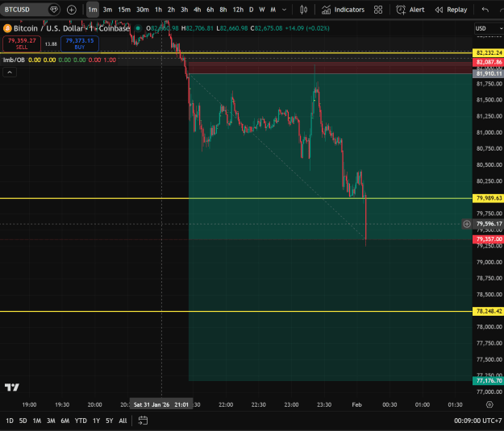Viewport: 504px width, 431px height.
Task: Select the Imb/OB indicator legend
Action: tap(14, 60)
